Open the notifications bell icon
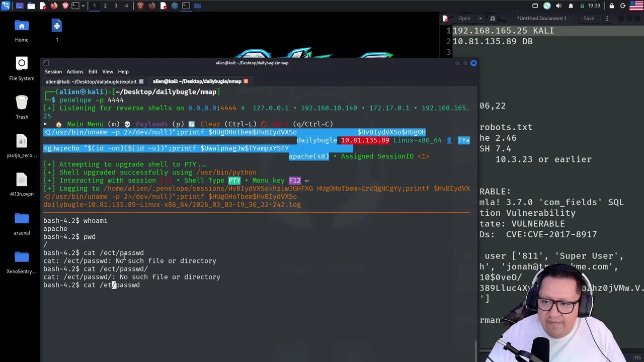This screenshot has height=362, width=644. [571, 6]
